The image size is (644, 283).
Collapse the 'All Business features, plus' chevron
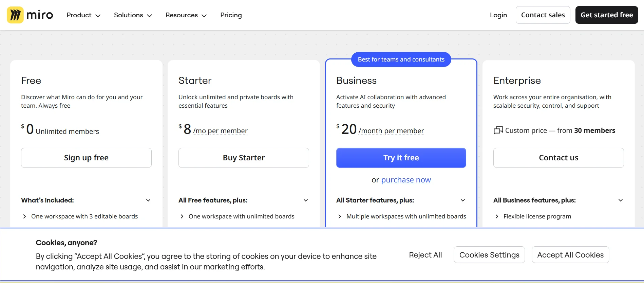tap(620, 200)
